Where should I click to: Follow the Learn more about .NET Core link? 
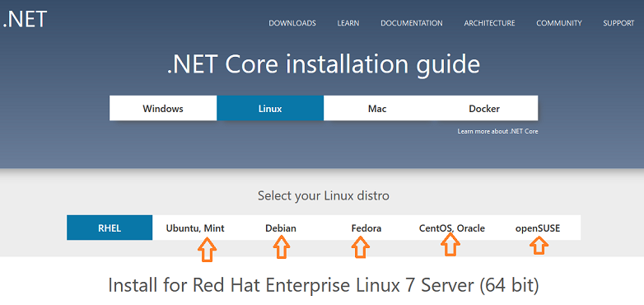(497, 132)
